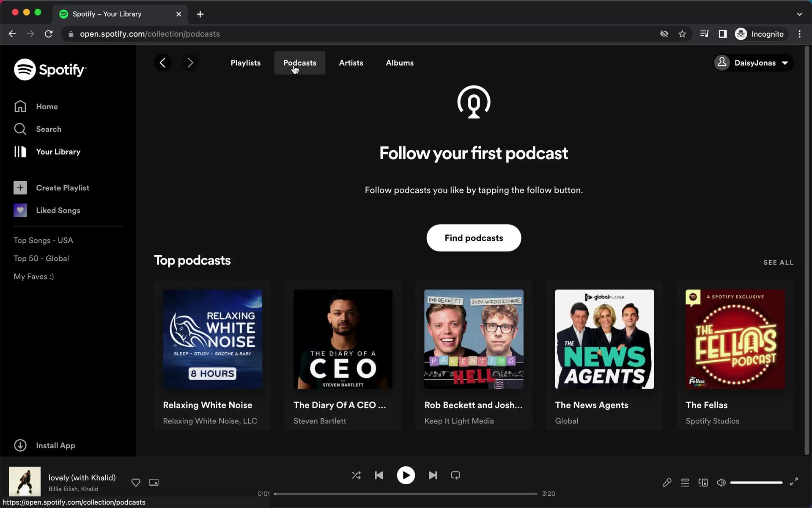Mute the volume speaker icon
The image size is (812, 508).
[721, 482]
